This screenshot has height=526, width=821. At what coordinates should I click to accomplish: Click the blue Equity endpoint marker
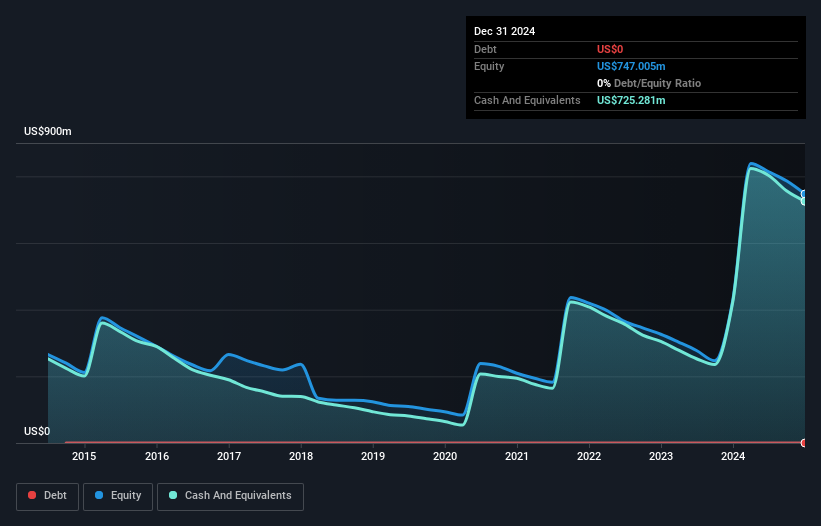[804, 194]
